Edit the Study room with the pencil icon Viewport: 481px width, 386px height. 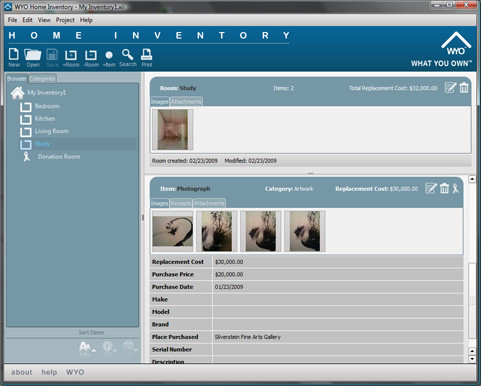(x=450, y=88)
